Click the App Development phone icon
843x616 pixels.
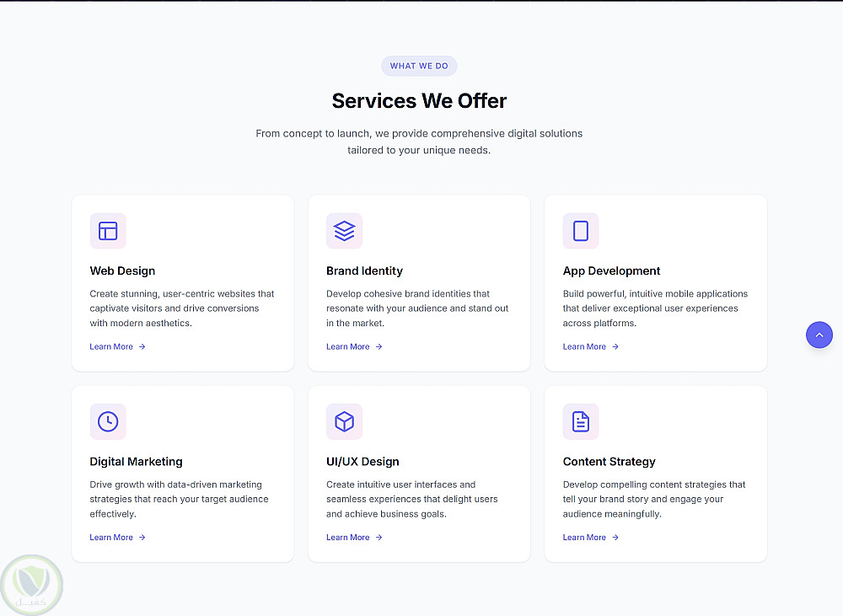581,231
